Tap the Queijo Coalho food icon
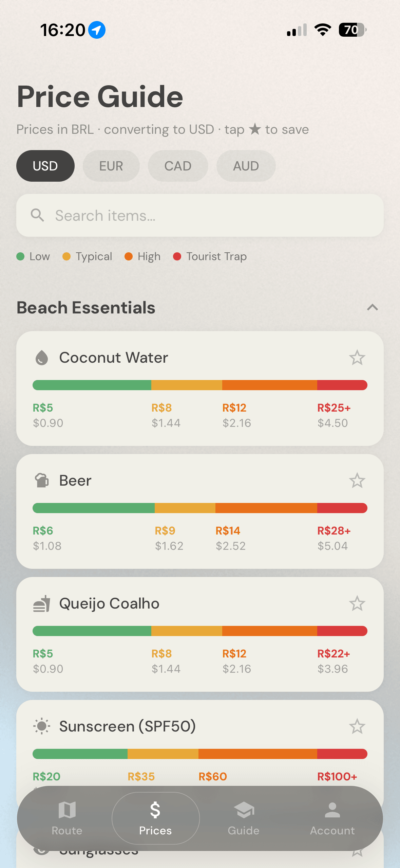 (42, 603)
